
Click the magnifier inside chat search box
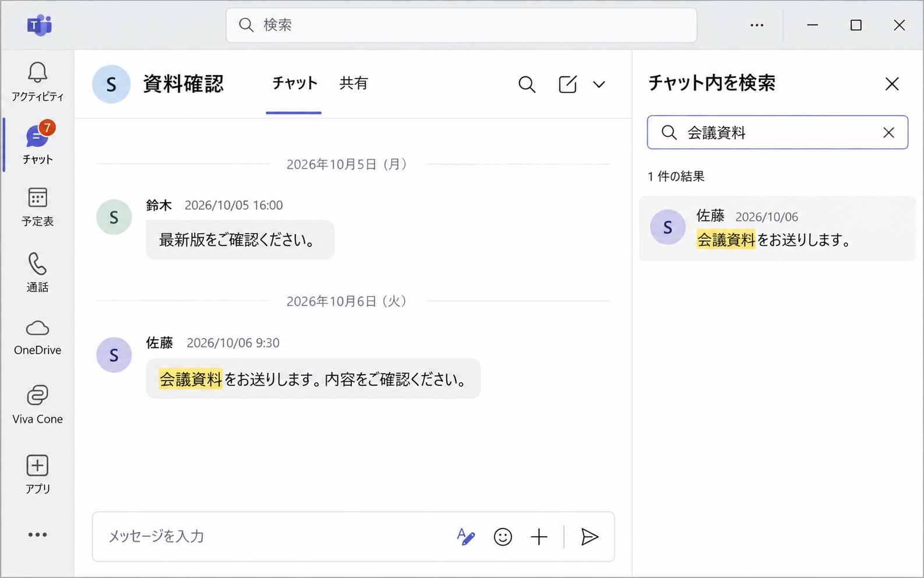click(669, 132)
